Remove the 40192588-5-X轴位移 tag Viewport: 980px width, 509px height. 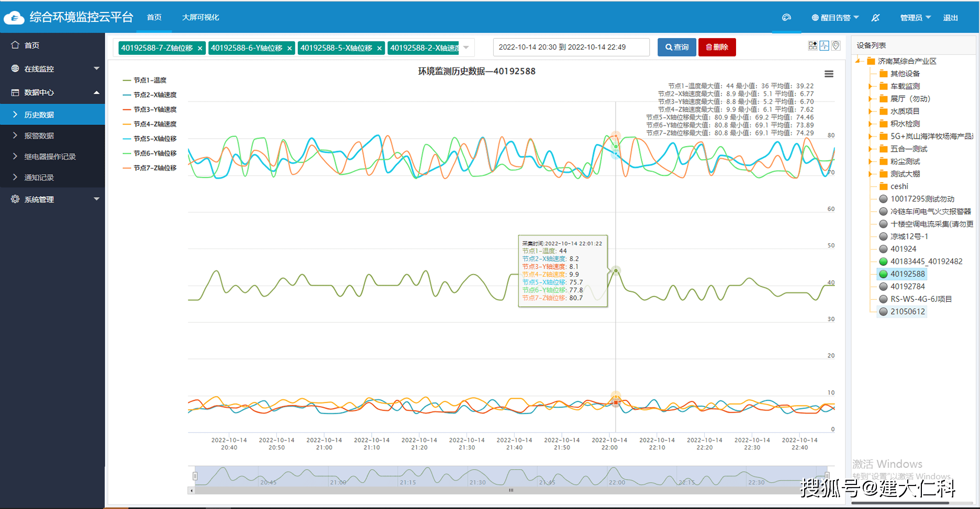point(380,48)
